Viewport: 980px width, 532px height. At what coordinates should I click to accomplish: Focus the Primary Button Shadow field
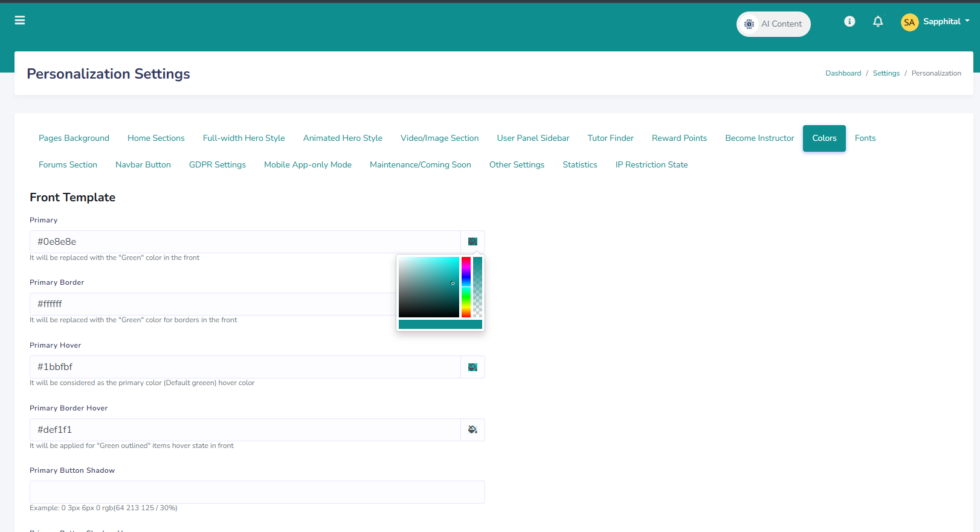(257, 492)
